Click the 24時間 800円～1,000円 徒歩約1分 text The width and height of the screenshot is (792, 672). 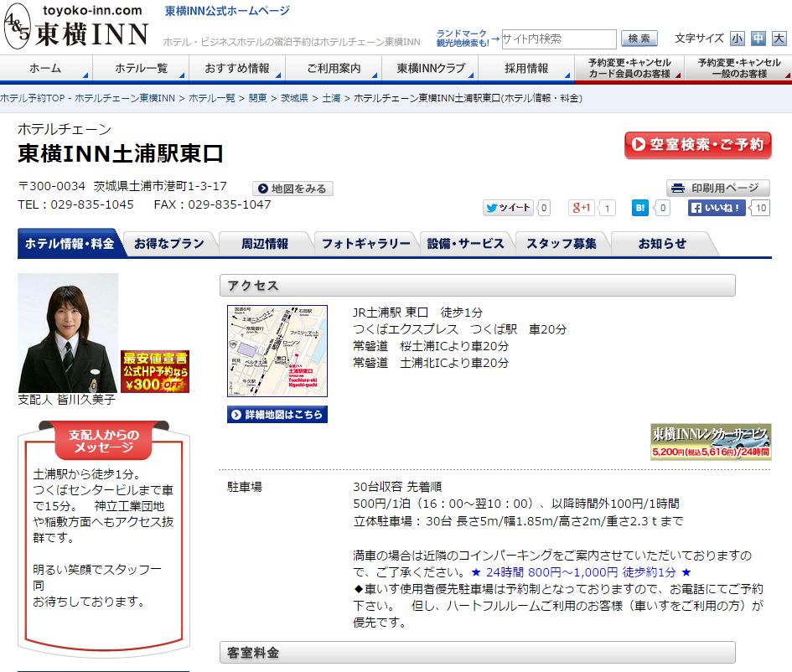tap(581, 572)
